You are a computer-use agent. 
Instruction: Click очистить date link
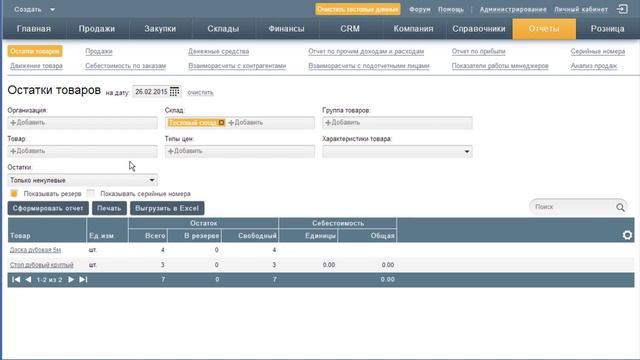[200, 92]
